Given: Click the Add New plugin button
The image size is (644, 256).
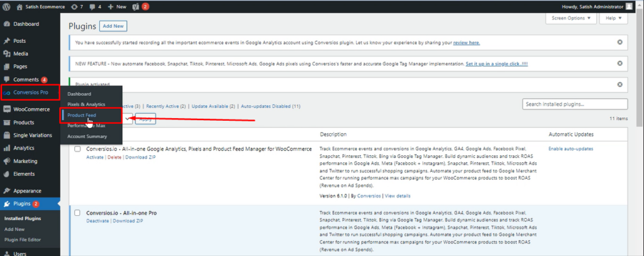Looking at the screenshot, I should [x=113, y=26].
